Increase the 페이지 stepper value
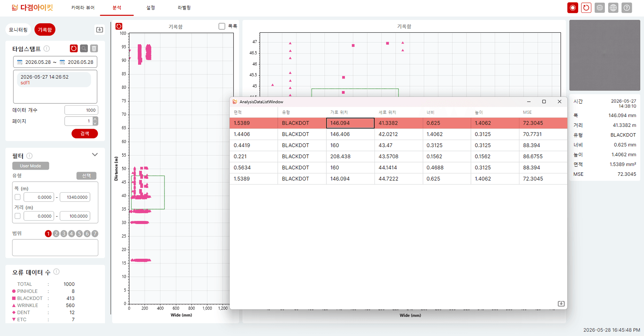This screenshot has width=644, height=336. coord(95,119)
